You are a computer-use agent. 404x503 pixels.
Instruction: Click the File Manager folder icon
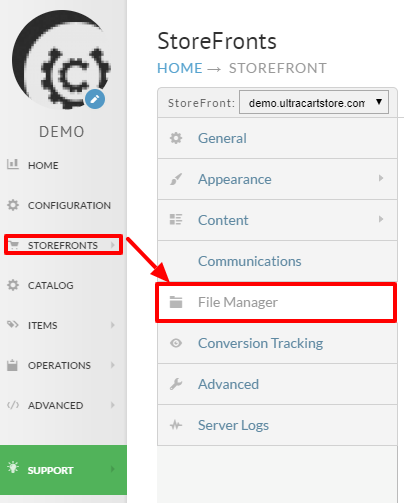click(x=176, y=302)
